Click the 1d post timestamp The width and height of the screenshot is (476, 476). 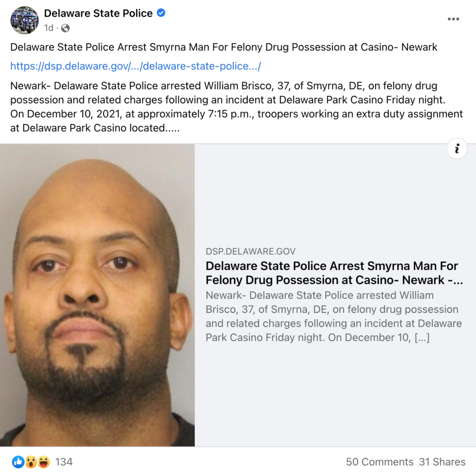48,28
